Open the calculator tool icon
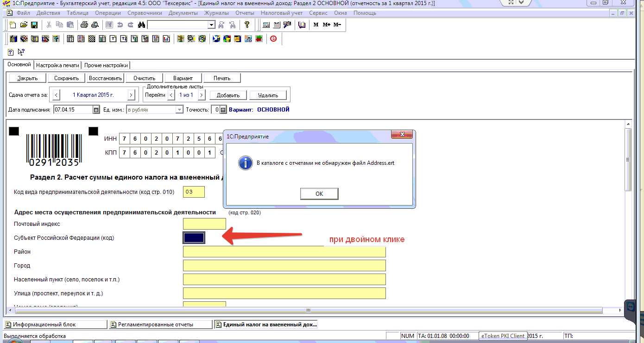Viewport: 644px width, 343px height. tap(266, 25)
